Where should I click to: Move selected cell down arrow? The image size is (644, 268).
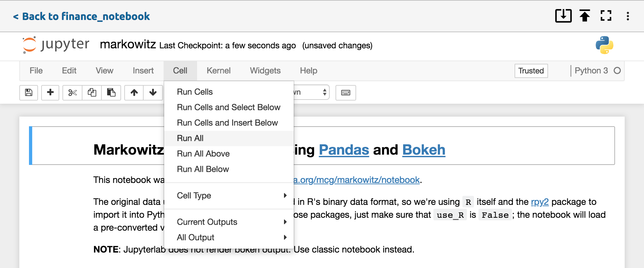pos(153,93)
